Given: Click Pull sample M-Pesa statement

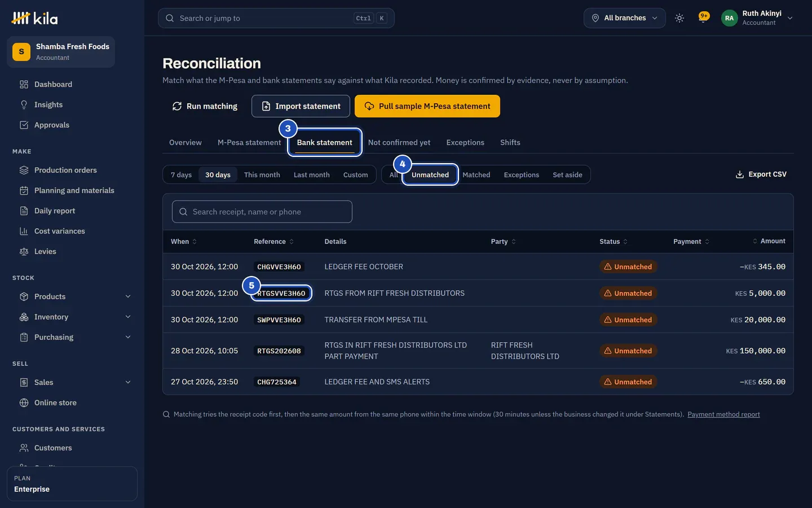Looking at the screenshot, I should click(427, 106).
